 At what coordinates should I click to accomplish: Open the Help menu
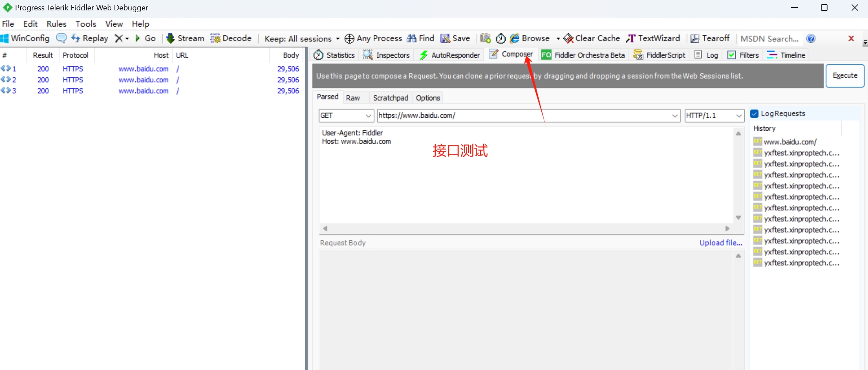coord(141,24)
